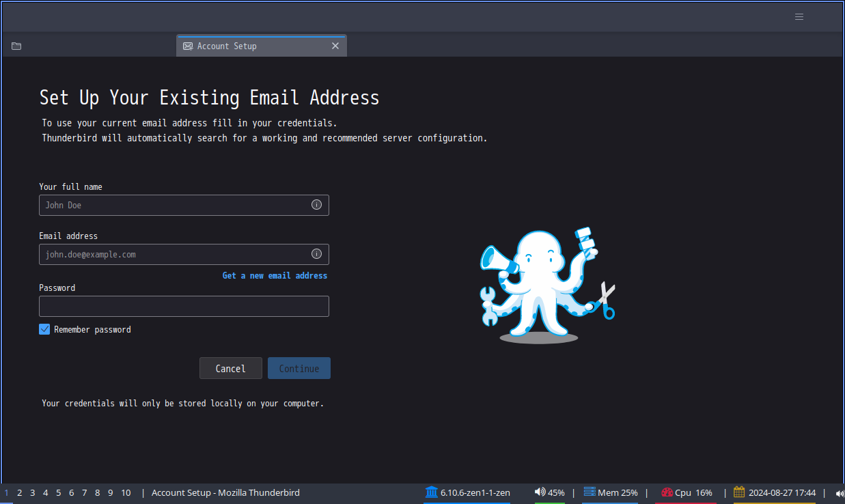Click the envelope icon on Account Setup tab

(x=188, y=46)
